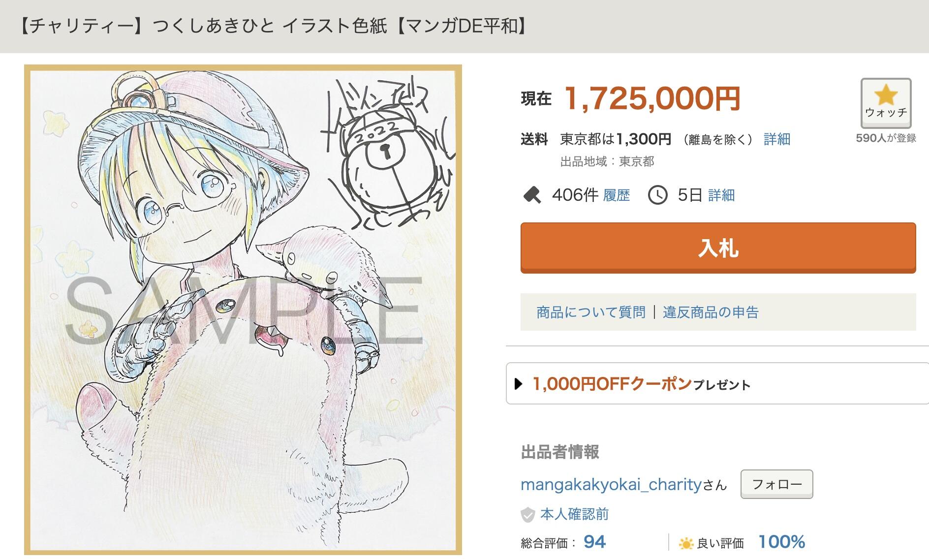Click the 590人が登録 watcher count

[886, 138]
